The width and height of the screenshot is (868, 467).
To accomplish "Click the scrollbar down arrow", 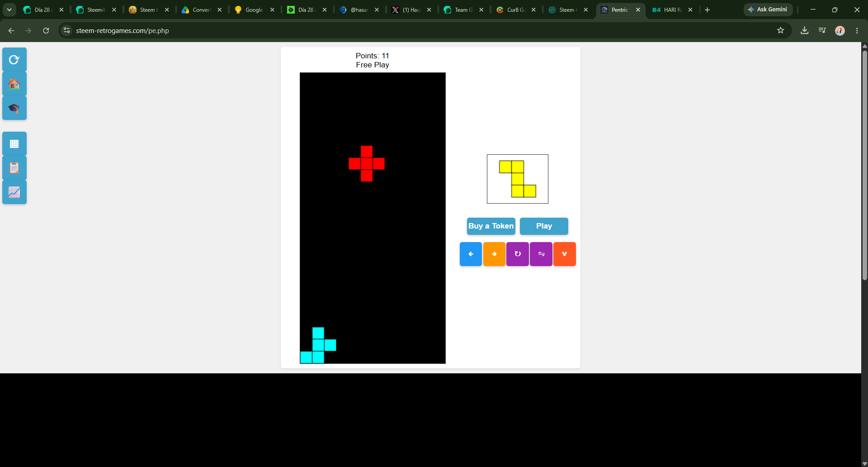I will (x=864, y=464).
